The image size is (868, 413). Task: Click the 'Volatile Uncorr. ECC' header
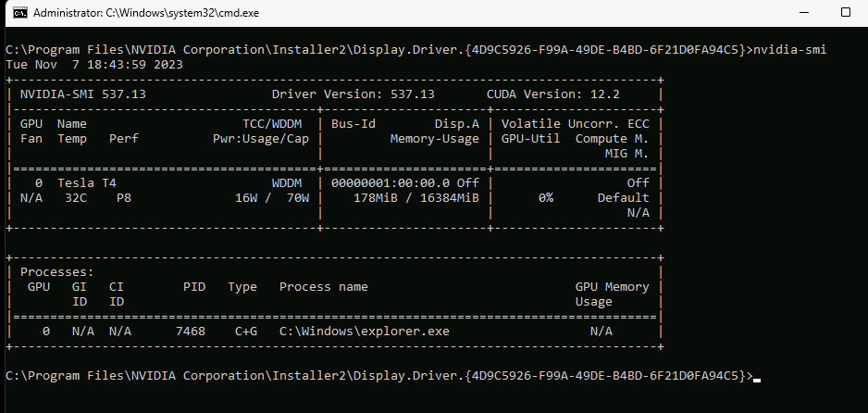click(x=576, y=123)
